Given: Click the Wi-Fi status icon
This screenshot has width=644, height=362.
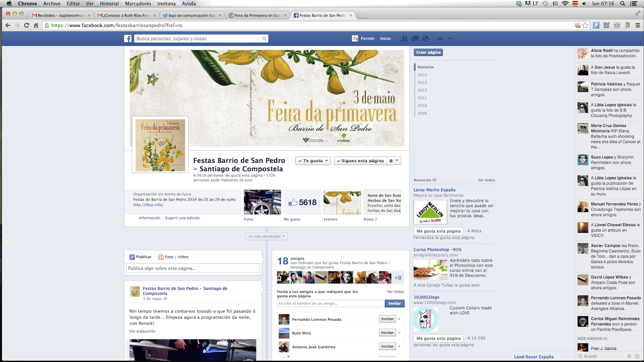Looking at the screenshot, I should tap(565, 4).
